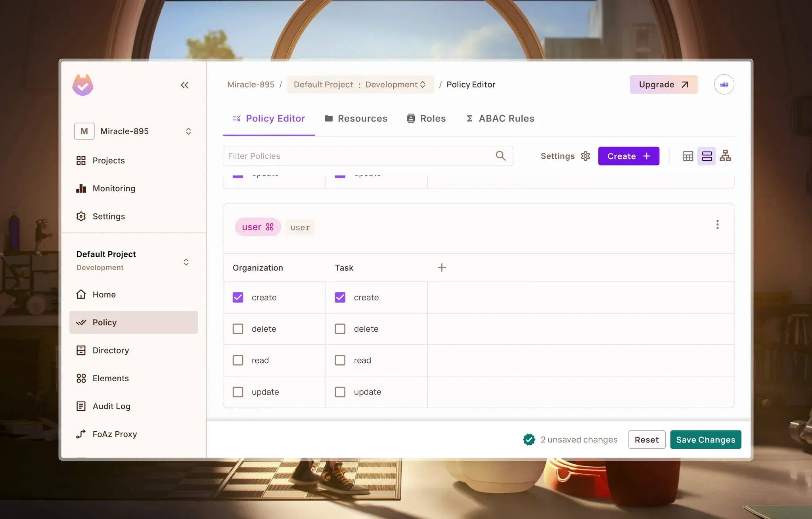The height and width of the screenshot is (519, 812).
Task: Focus the Filter Policies field
Action: point(357,156)
